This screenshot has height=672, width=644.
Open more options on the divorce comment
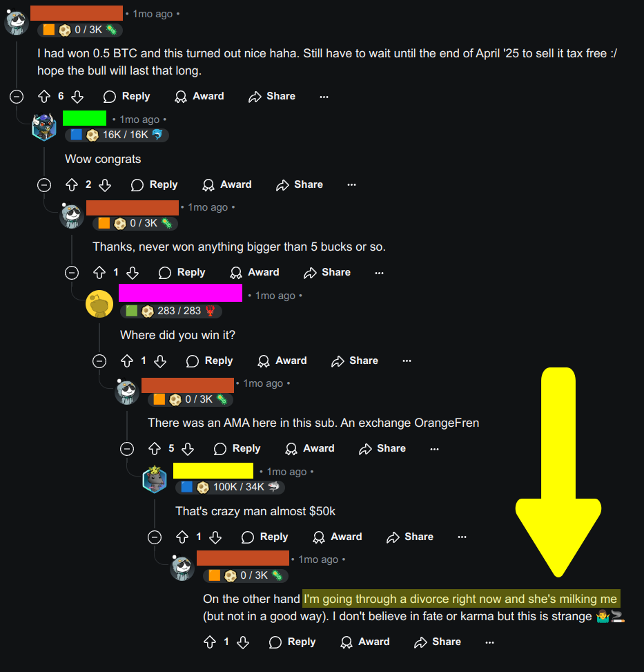[490, 642]
